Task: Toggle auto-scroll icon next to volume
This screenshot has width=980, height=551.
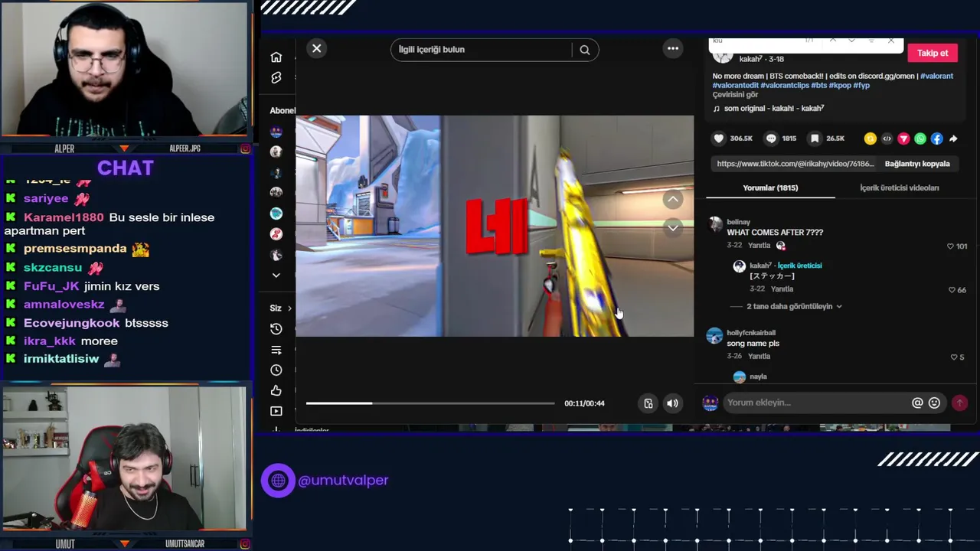Action: (x=648, y=403)
